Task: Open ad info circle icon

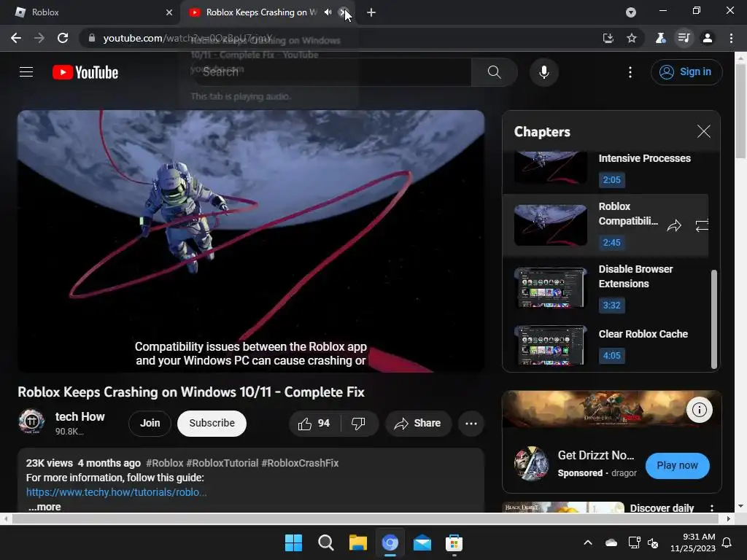Action: pos(699,410)
